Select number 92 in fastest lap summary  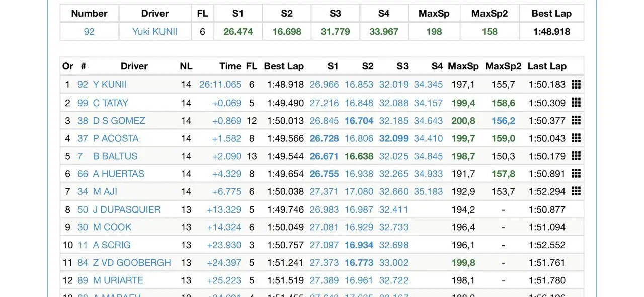point(89,32)
